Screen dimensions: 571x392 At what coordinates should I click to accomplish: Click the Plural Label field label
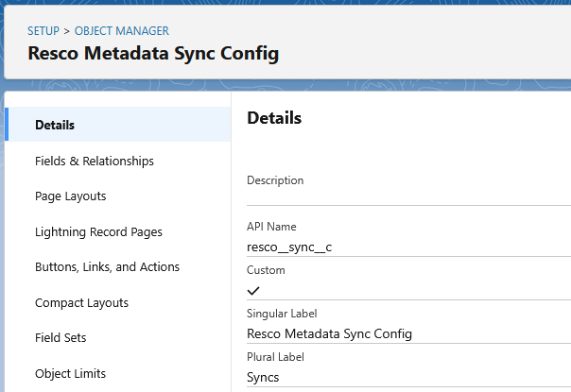point(275,357)
